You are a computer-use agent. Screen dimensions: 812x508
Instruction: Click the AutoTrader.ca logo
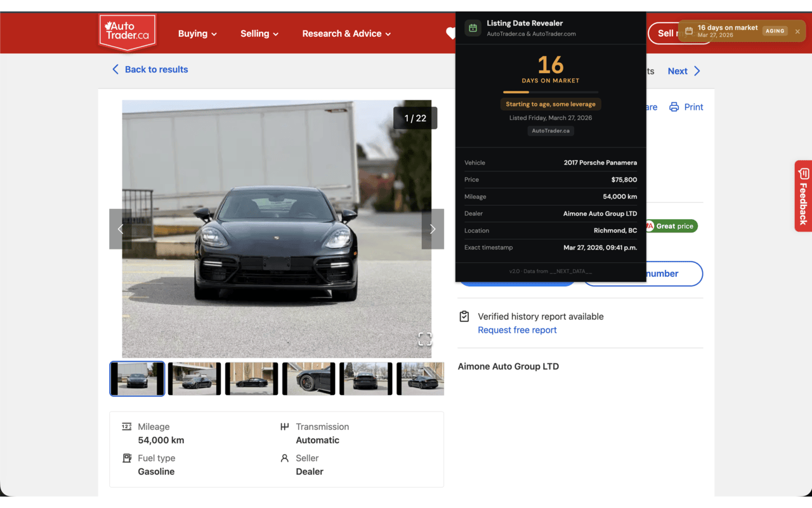[x=128, y=32]
